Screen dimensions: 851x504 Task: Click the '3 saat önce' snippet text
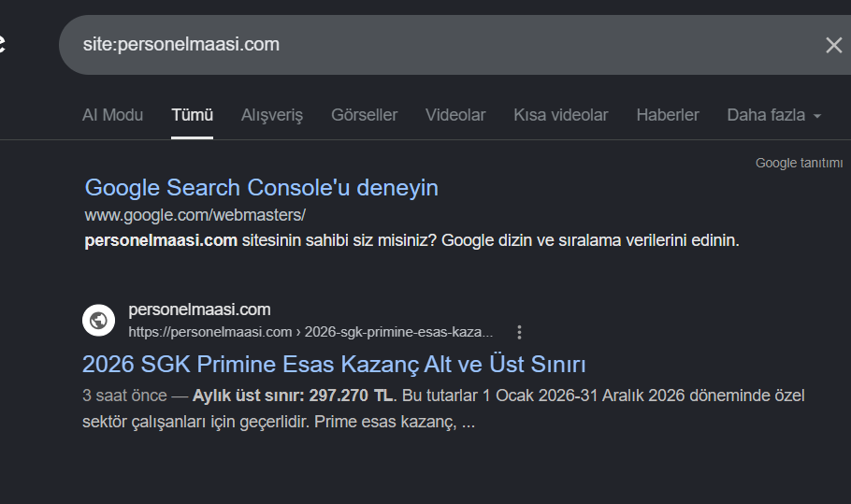[124, 396]
